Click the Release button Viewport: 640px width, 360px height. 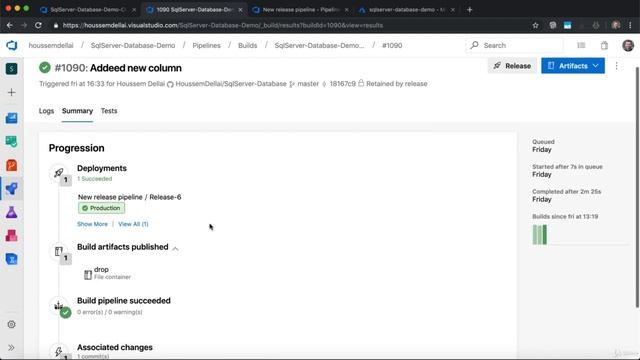pos(512,66)
